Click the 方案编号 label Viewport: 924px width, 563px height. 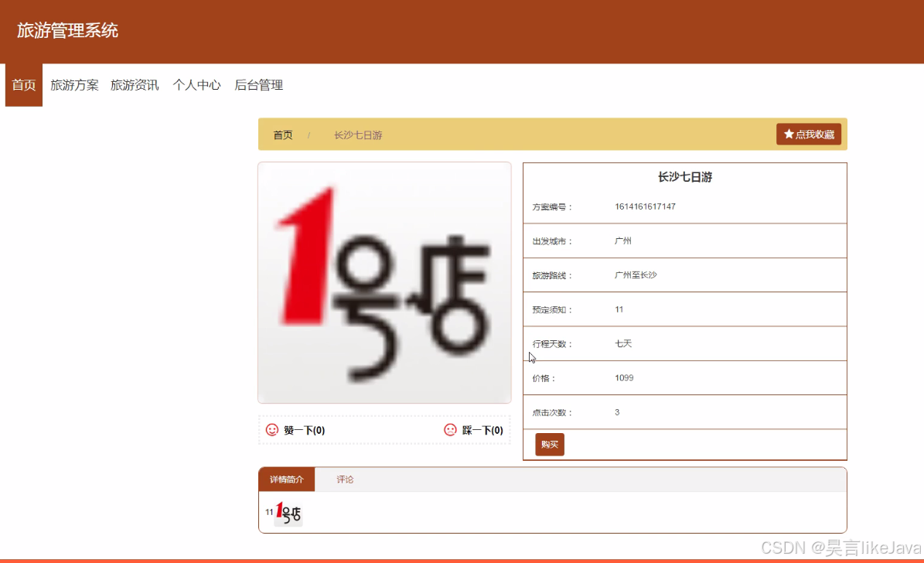551,207
